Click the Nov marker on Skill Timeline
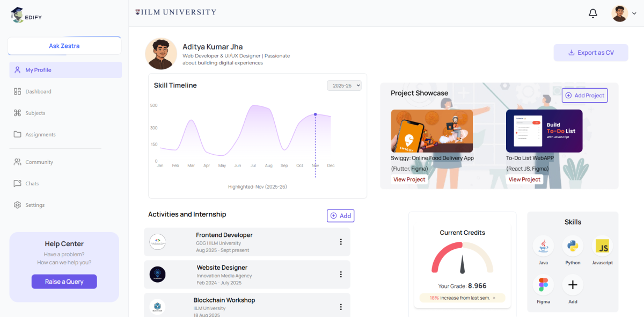 tap(315, 114)
